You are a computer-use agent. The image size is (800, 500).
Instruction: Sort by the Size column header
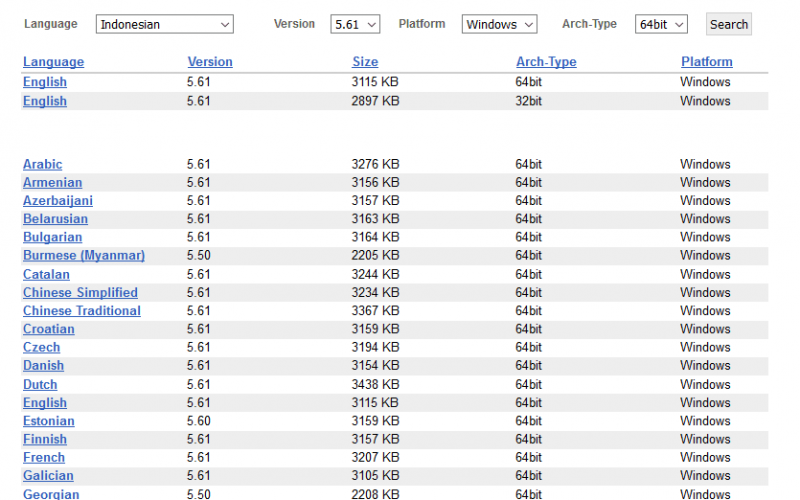pos(365,62)
